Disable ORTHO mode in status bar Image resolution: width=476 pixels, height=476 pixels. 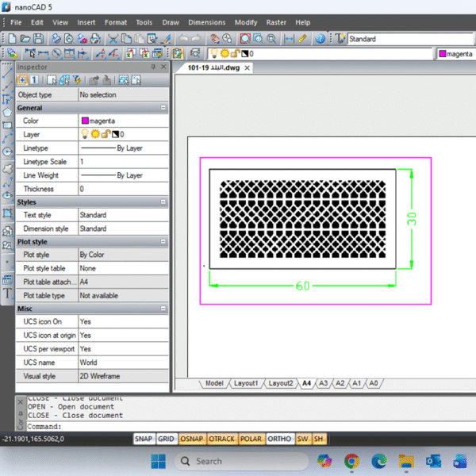(x=279, y=439)
